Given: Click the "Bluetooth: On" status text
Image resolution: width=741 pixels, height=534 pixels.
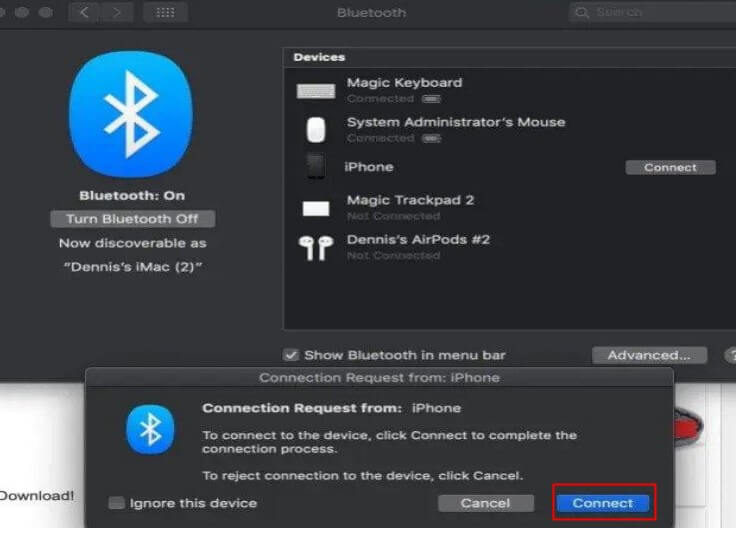Looking at the screenshot, I should click(x=132, y=196).
